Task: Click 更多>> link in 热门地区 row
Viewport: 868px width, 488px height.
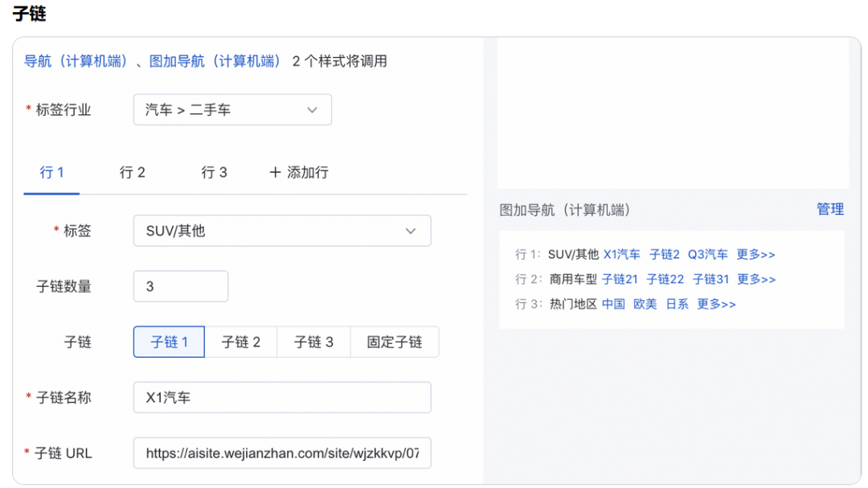Action: click(x=716, y=304)
